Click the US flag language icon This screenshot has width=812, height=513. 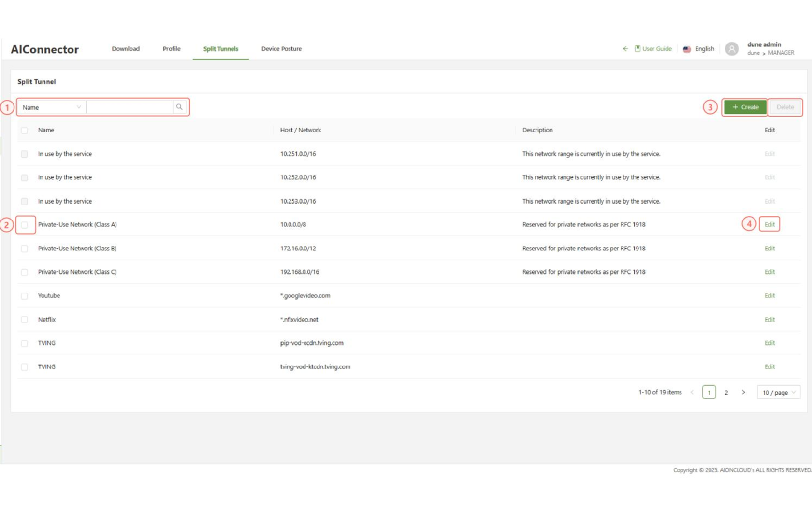(687, 49)
